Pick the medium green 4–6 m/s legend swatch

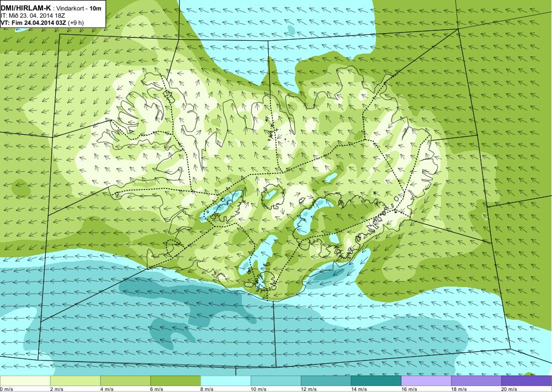[x=125, y=381]
